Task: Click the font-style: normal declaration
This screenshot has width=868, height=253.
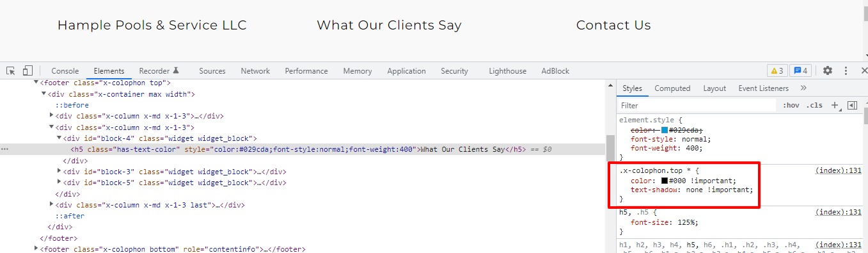Action: (670, 139)
